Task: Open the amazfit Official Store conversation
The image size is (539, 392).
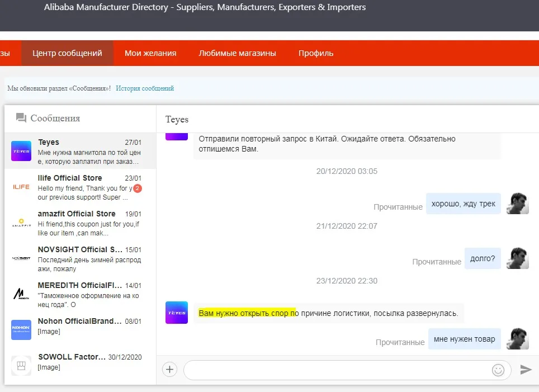Action: point(81,223)
